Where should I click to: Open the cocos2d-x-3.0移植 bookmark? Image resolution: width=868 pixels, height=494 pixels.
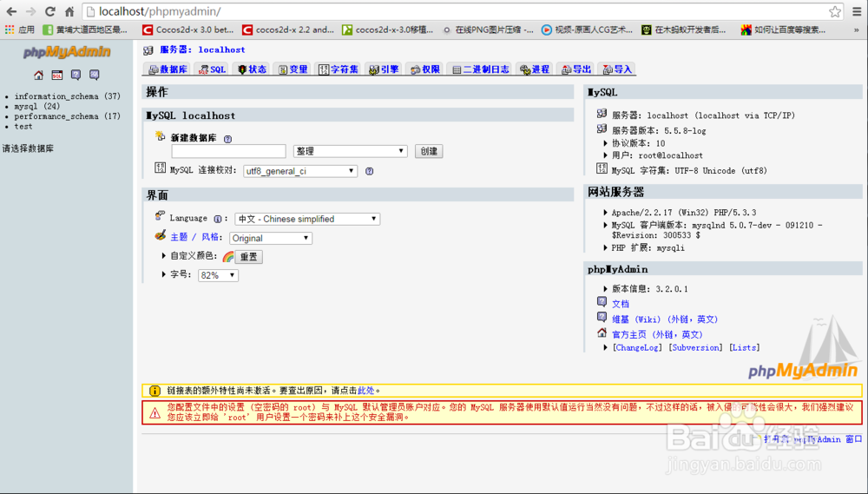click(387, 30)
